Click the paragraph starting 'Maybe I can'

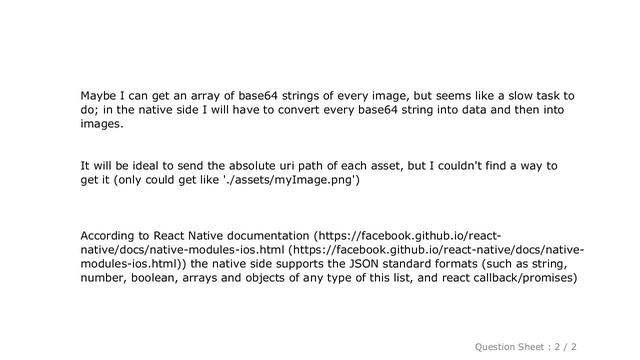(x=327, y=110)
